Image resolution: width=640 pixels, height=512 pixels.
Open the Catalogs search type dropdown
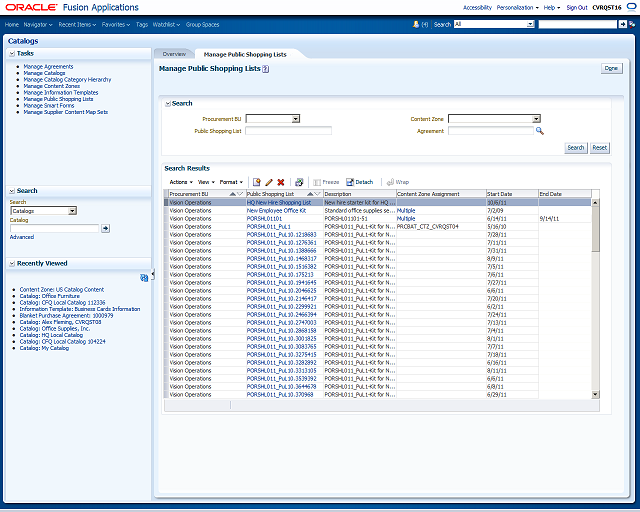click(72, 211)
